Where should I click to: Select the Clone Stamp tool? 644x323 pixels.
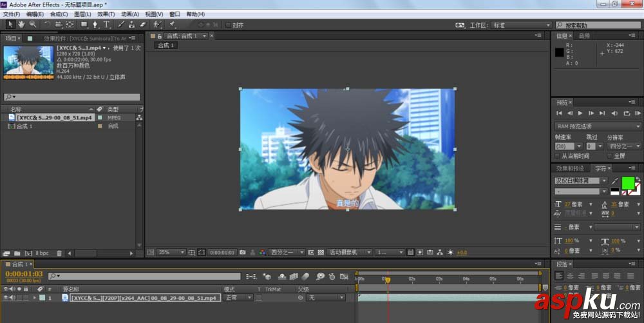pos(131,24)
